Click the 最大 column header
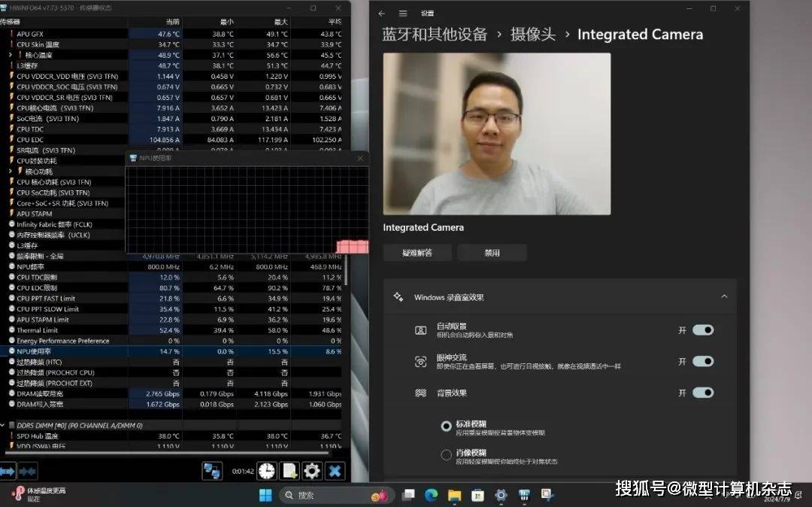The height and width of the screenshot is (507, 812). pos(264,22)
